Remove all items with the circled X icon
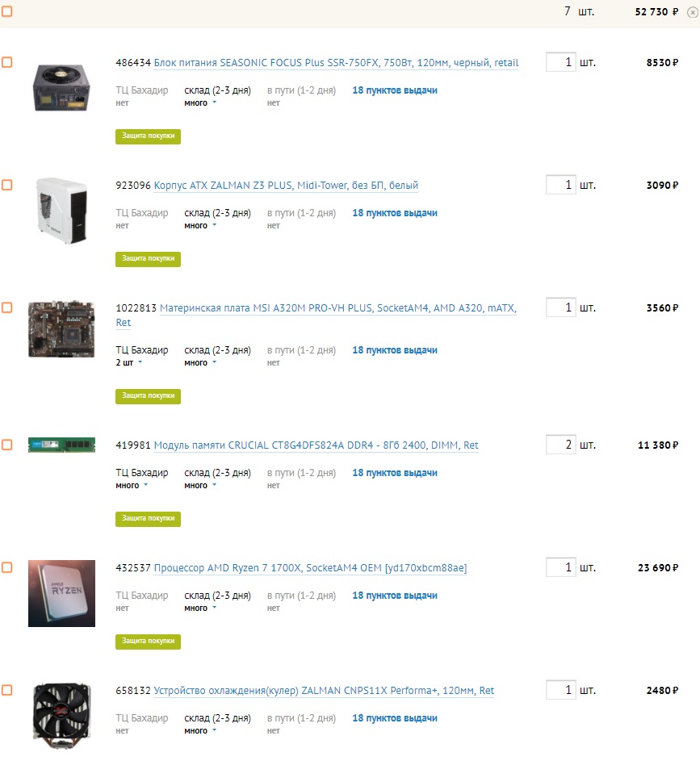Viewport: 700px width, 761px height. click(693, 12)
